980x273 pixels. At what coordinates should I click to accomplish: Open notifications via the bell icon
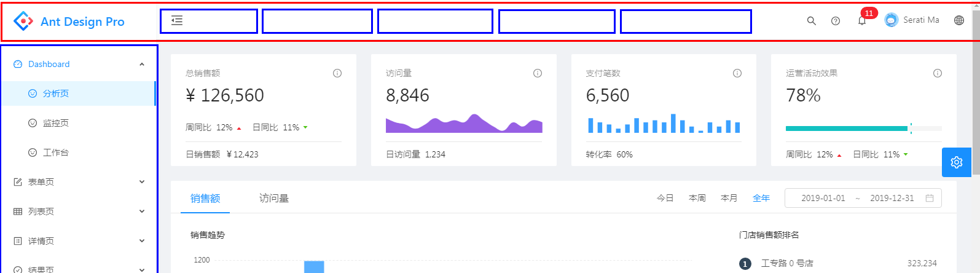point(862,20)
